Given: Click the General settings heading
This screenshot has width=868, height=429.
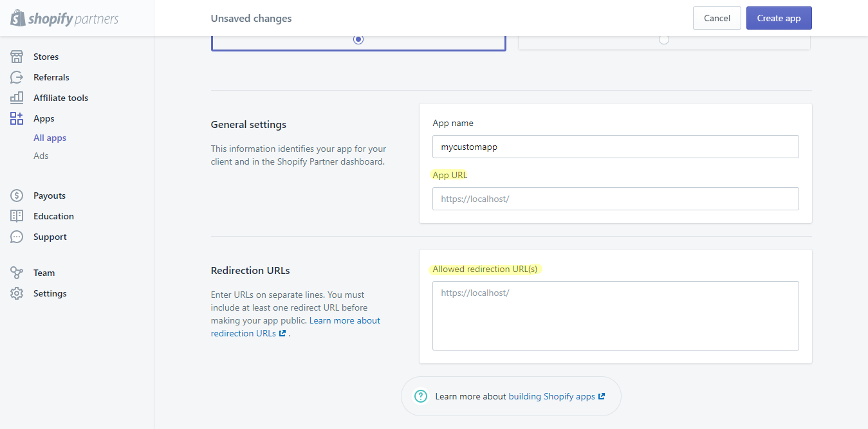Looking at the screenshot, I should (x=249, y=124).
